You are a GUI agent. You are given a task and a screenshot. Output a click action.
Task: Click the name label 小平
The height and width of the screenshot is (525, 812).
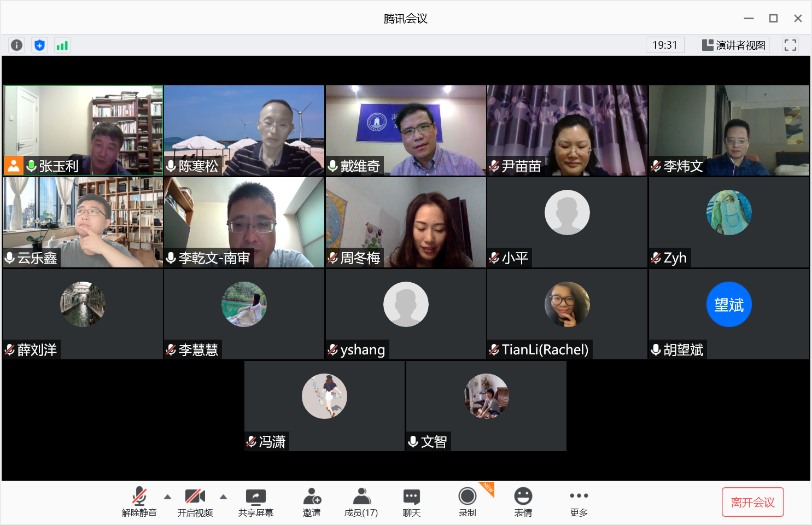coord(515,258)
